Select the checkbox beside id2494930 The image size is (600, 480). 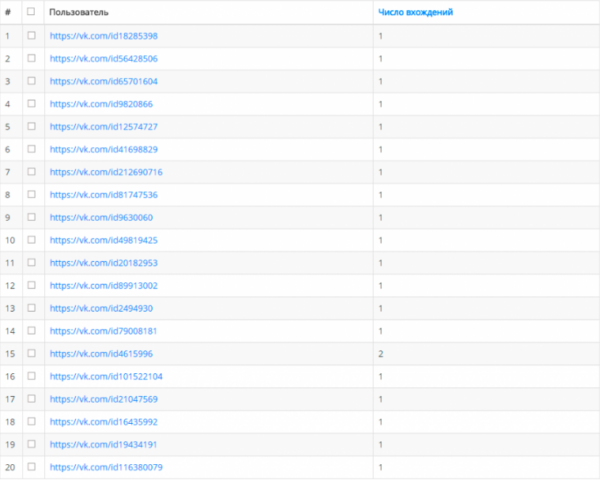31,308
